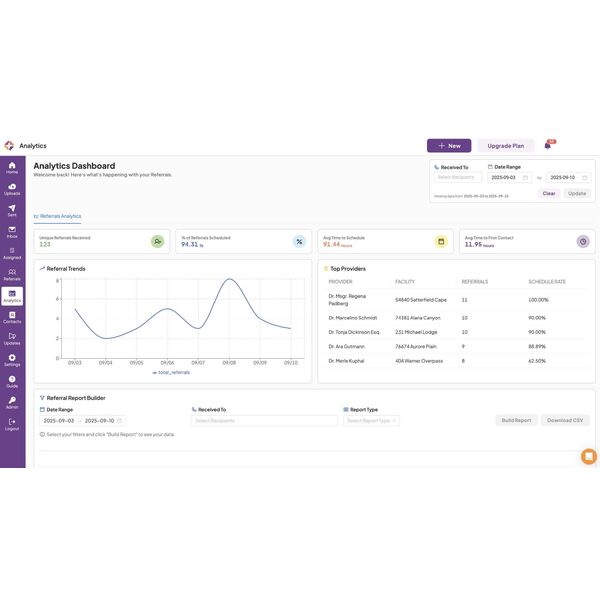The image size is (600, 600).
Task: Click the 123 unique referrals value
Action: click(45, 245)
